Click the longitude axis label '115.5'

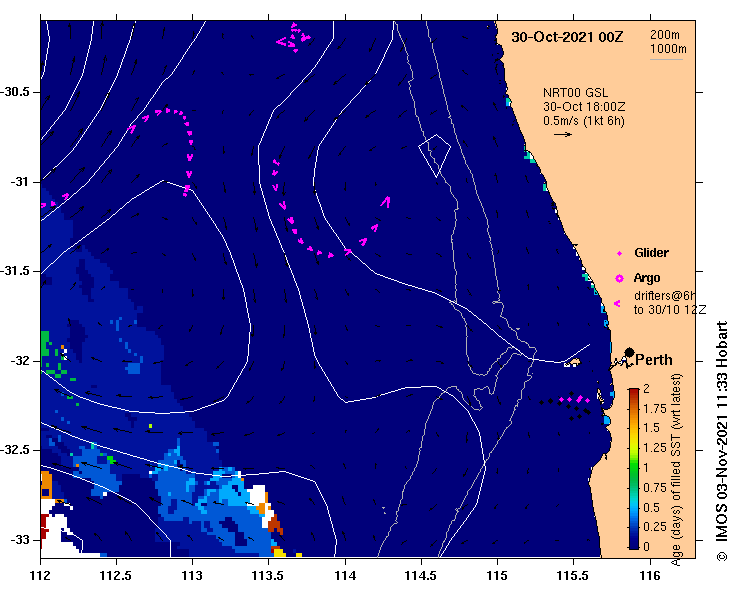[573, 576]
